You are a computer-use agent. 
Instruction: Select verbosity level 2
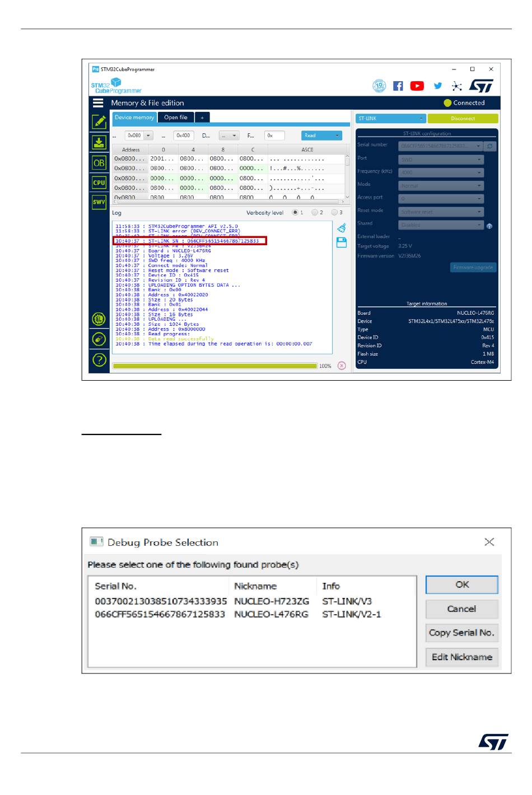pos(315,213)
